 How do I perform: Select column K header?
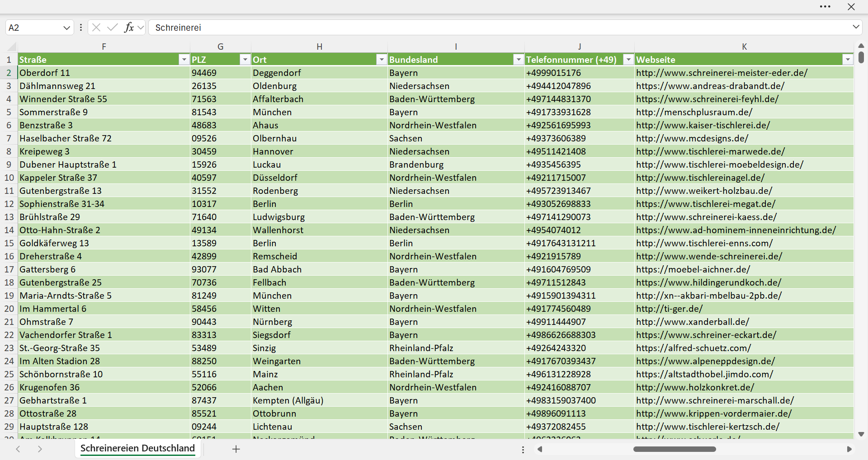[x=744, y=46]
